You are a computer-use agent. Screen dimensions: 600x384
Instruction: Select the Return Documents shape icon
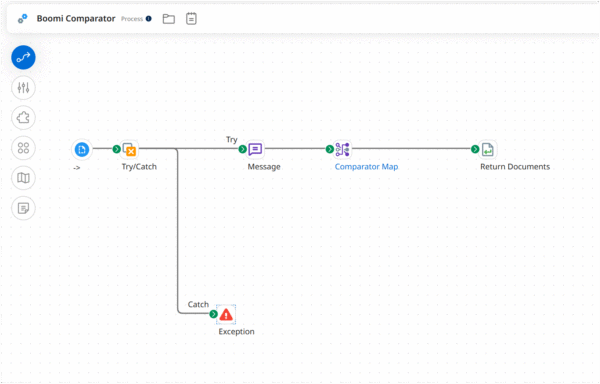488,149
